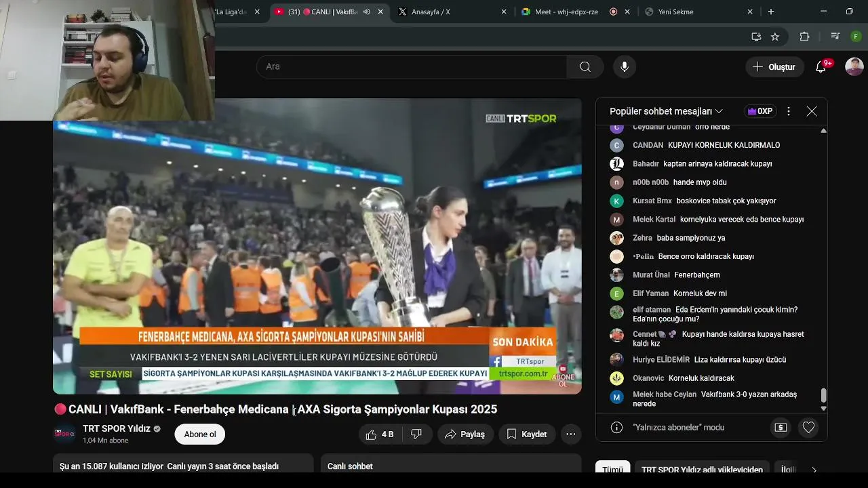
Task: Click the TRT Spor channel avatar
Action: point(64,434)
